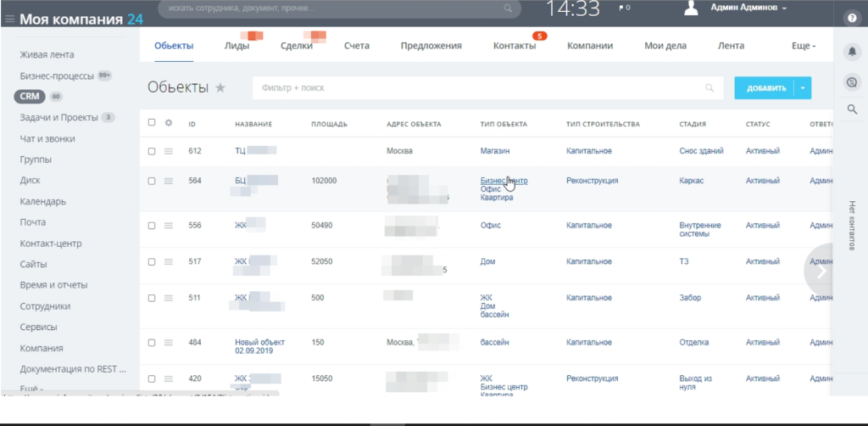Image resolution: width=868 pixels, height=426 pixels.
Task: Expand Ещё item in left sidebar
Action: click(31, 389)
